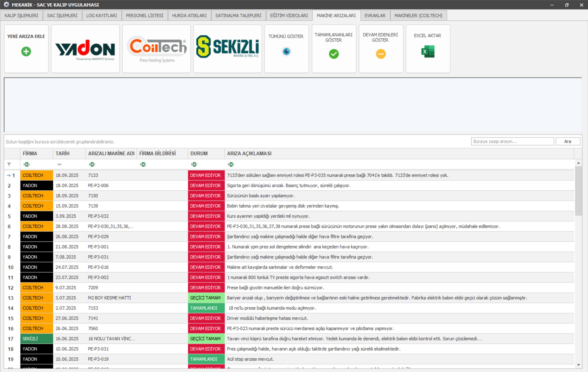This screenshot has width=588, height=372.
Task: Click the filter funnel icon in filter row
Action: point(9,164)
